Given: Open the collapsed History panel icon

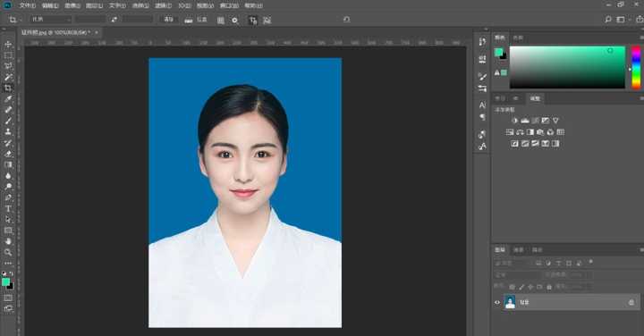Looking at the screenshot, I should 482,42.
